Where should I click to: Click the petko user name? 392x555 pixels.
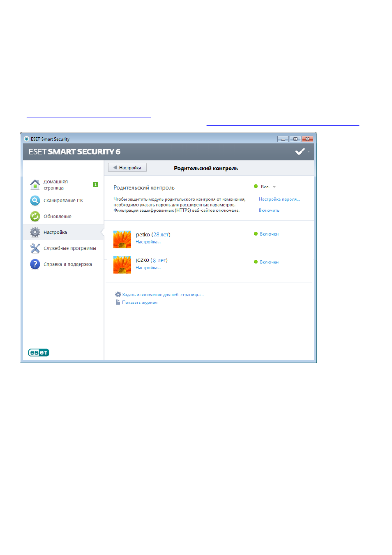[x=143, y=235]
